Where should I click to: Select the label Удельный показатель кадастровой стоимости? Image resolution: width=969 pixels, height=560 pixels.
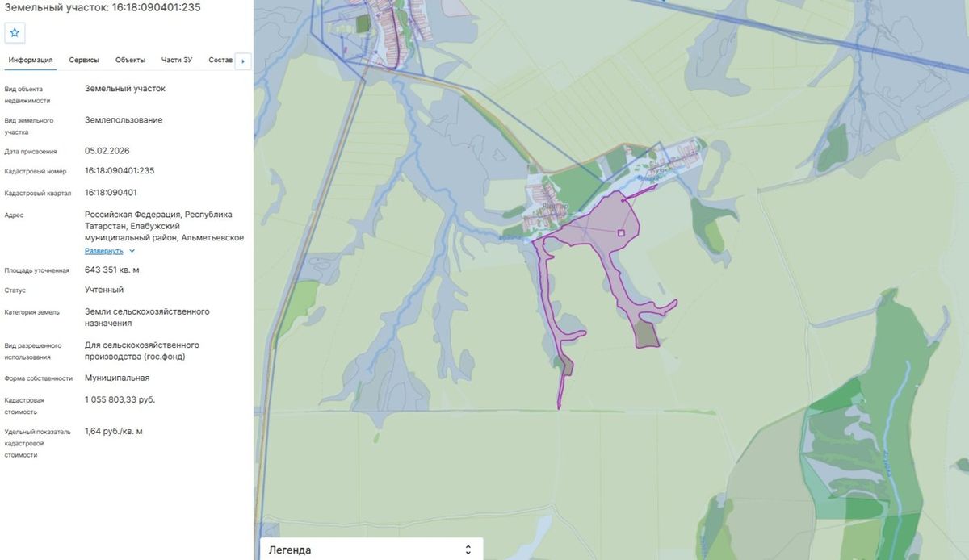coord(38,443)
